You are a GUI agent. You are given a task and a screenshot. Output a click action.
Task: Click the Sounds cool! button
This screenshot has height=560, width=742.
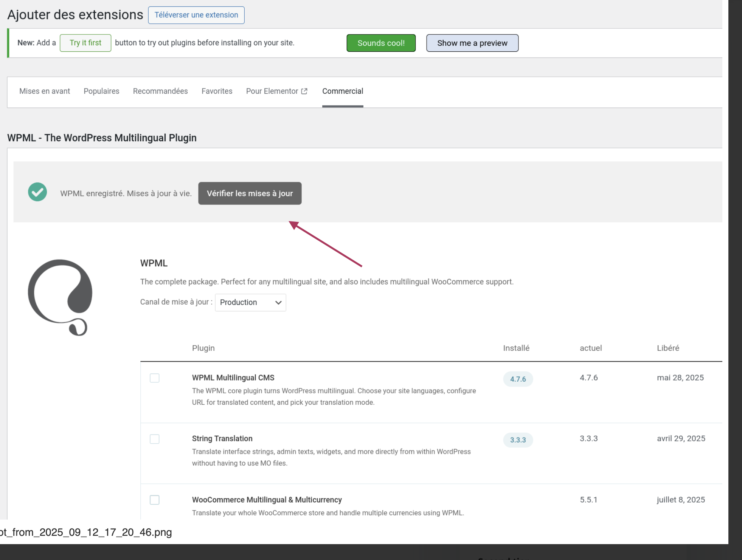(x=381, y=43)
